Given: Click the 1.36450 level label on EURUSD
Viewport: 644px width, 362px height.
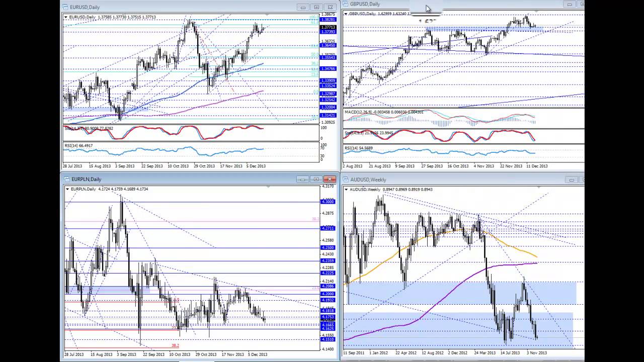Looking at the screenshot, I should [328, 45].
